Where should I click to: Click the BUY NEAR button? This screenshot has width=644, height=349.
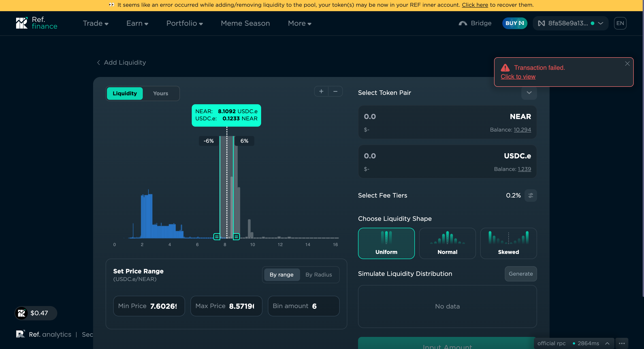[514, 23]
